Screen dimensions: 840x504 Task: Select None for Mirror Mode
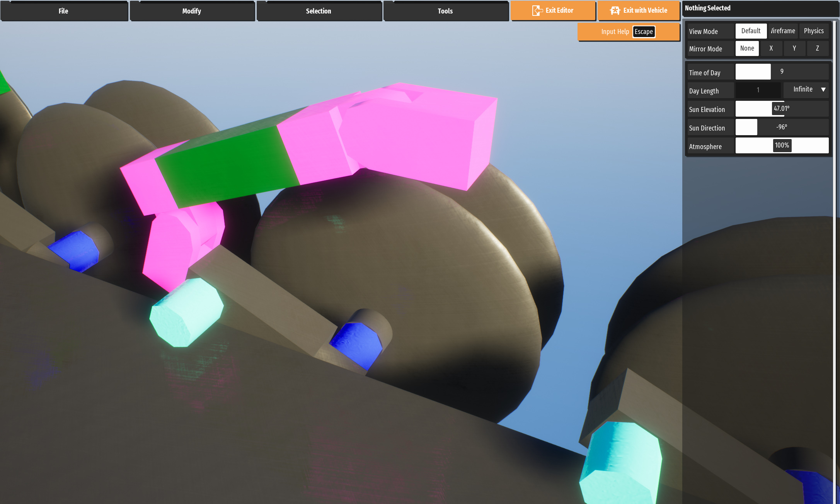click(747, 48)
